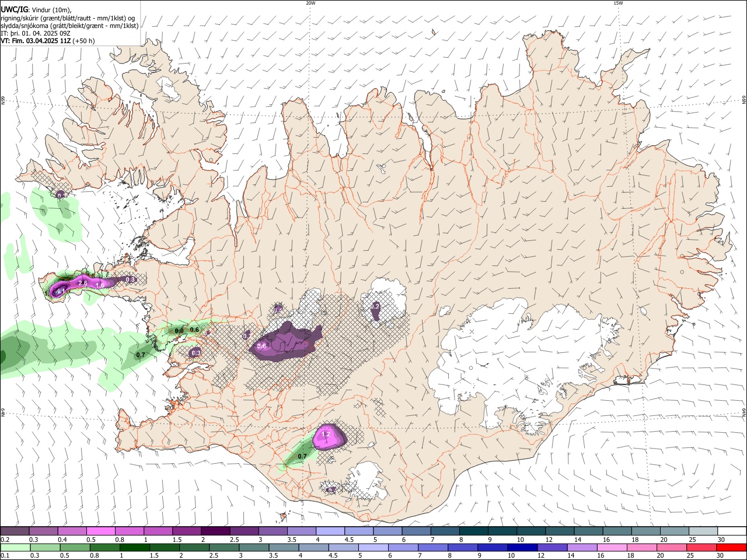Screen dimensions: 747x560
Task: Select the royal blue 9 swatch, bottom legend
Action: (493, 547)
